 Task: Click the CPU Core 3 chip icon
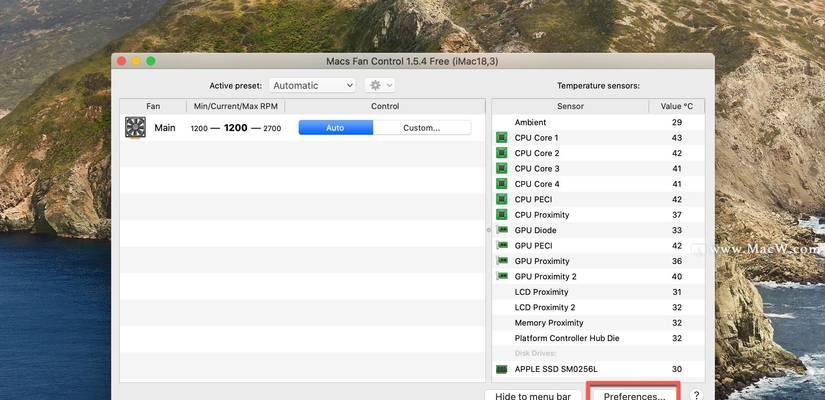click(x=502, y=168)
